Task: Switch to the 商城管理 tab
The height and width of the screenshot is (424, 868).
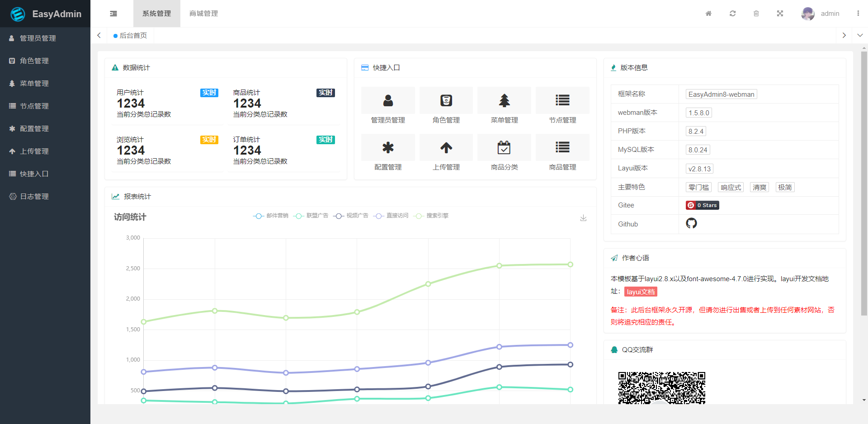Action: (203, 14)
